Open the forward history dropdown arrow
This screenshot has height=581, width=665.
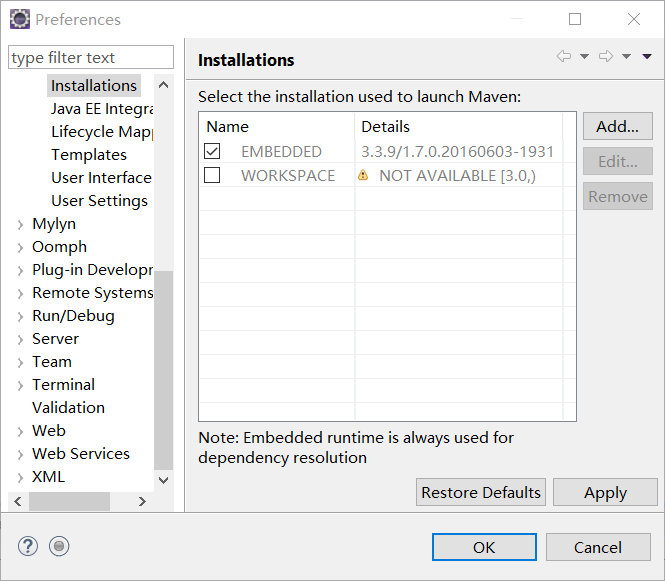tap(626, 56)
